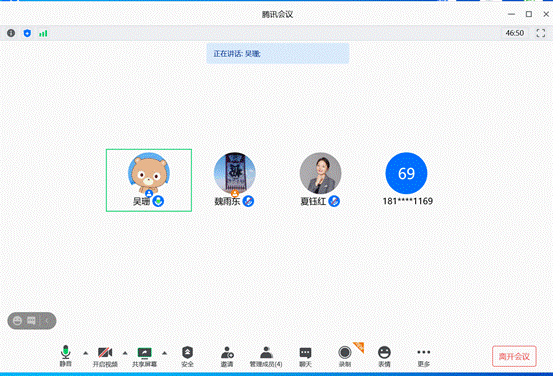Viewport: 553px width, 376px height.
Task: Click the orange badge on 魏雨东's avatar
Action: [235, 193]
